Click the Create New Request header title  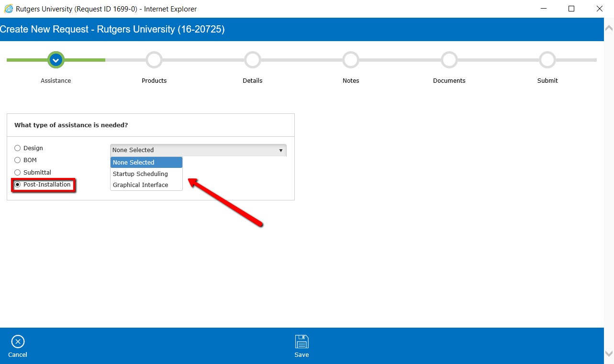point(112,29)
